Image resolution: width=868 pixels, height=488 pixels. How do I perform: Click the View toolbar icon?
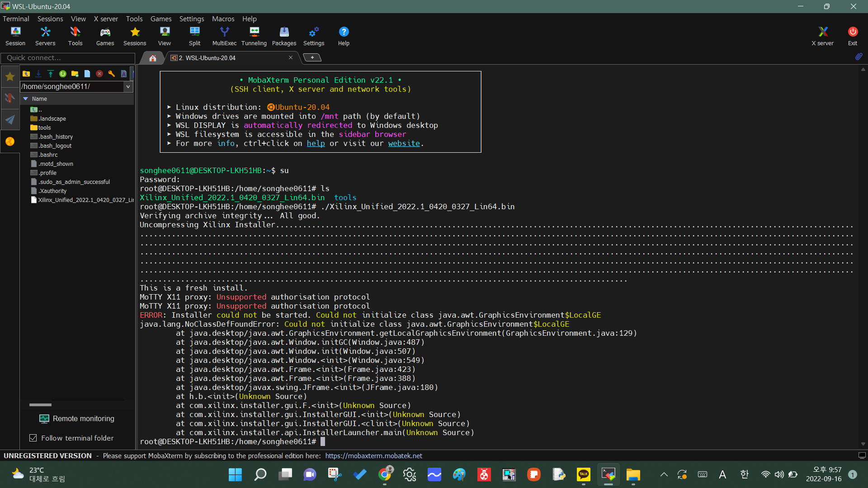165,36
